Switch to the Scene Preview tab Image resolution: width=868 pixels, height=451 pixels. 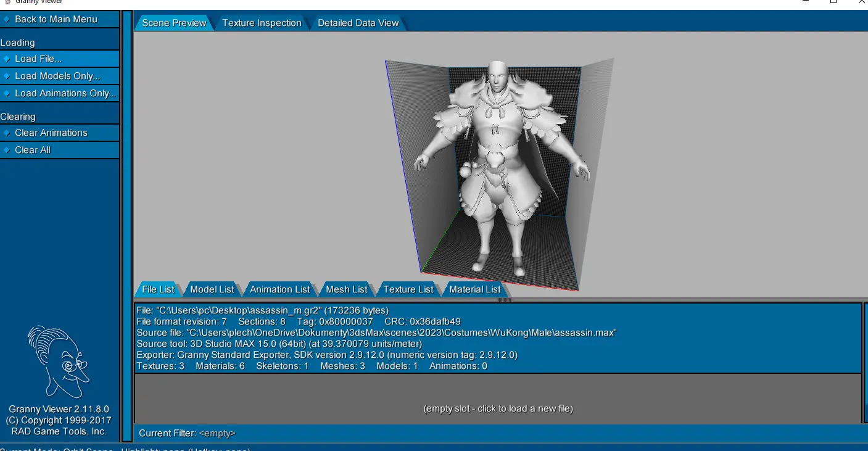pos(174,23)
